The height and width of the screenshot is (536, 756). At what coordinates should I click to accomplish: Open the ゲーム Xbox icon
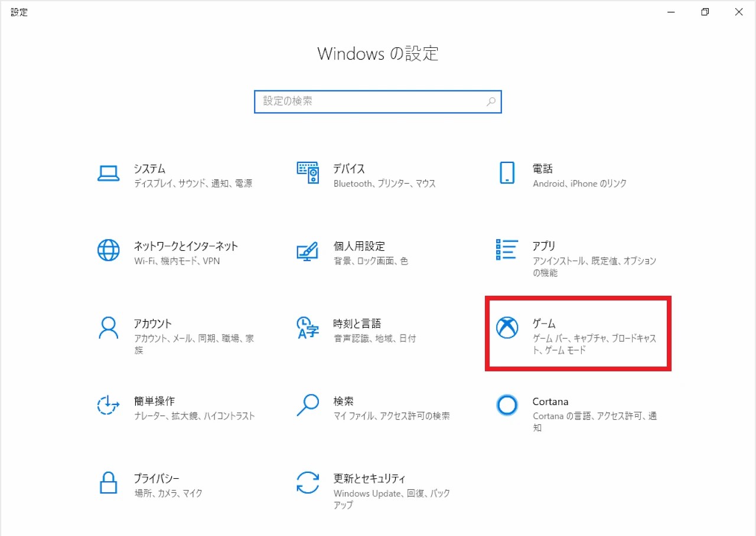507,328
